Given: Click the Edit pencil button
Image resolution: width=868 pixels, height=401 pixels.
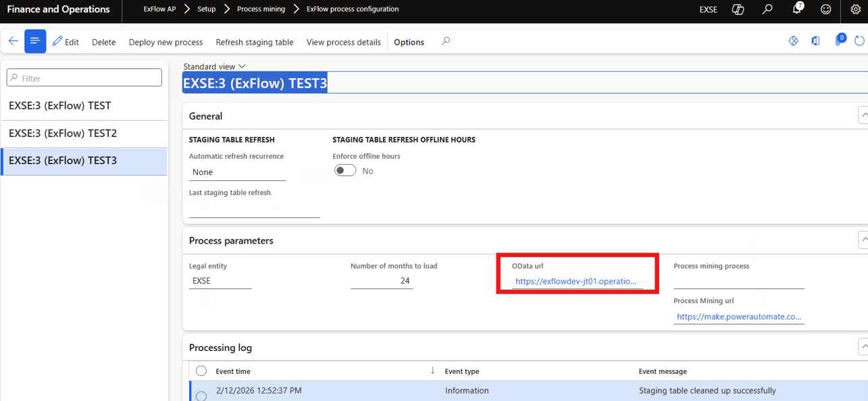Looking at the screenshot, I should (x=66, y=42).
